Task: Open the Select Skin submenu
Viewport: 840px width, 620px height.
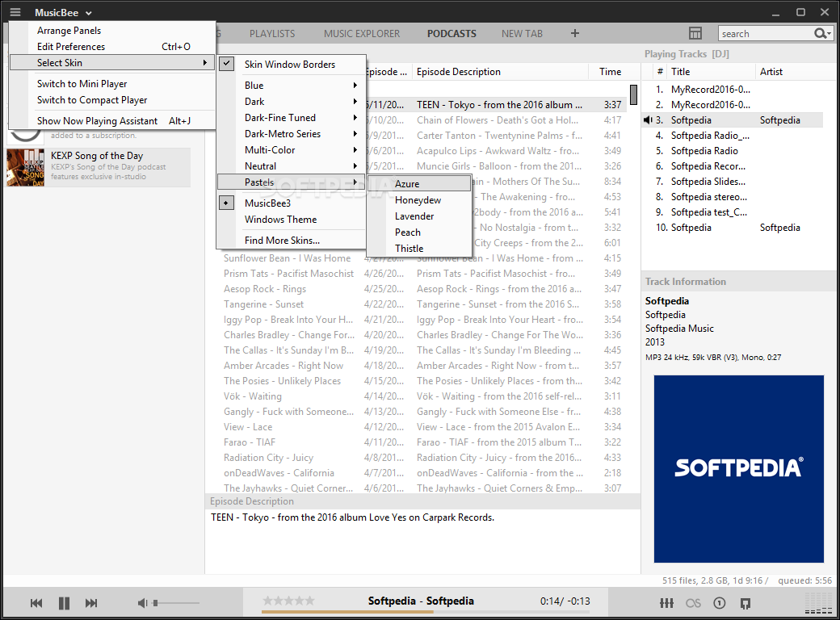Action: click(112, 63)
